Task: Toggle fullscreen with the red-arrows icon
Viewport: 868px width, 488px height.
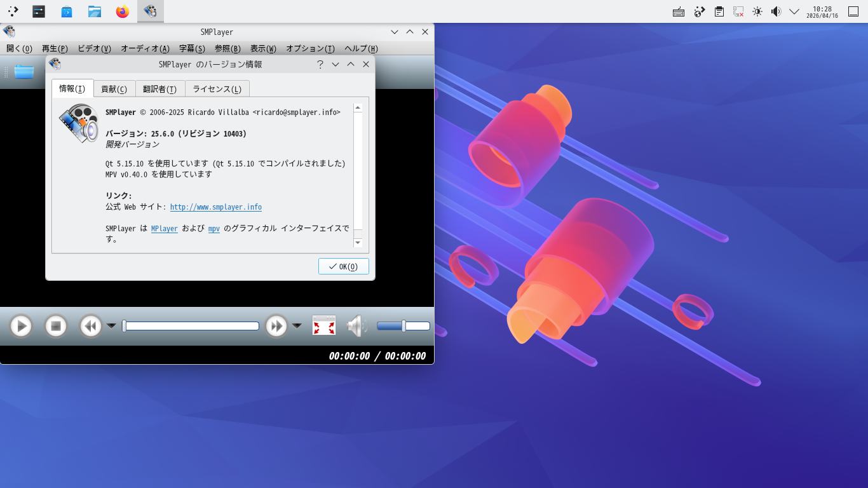Action: click(324, 326)
